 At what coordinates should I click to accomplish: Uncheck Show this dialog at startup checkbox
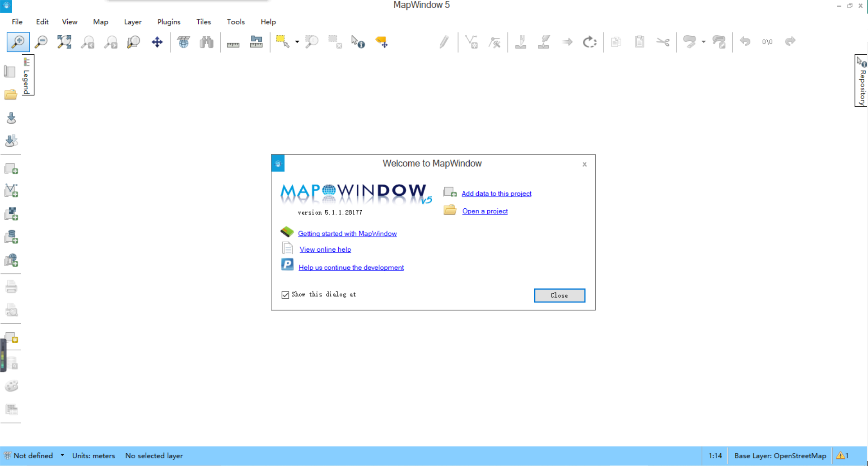[x=285, y=295]
